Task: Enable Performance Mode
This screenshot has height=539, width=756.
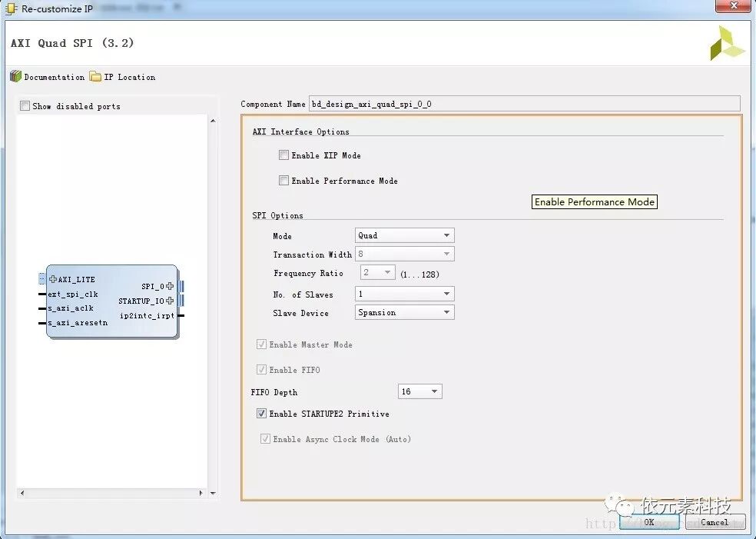Action: coord(284,181)
